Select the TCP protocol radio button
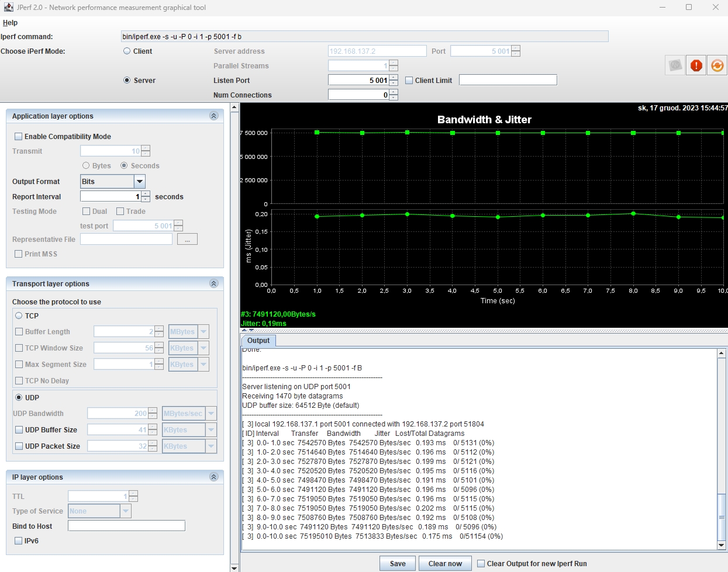Screen dimensions: 728x572 tap(19, 316)
